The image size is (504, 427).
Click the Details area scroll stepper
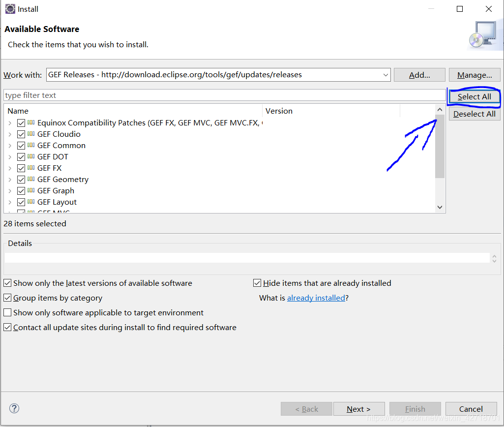click(x=494, y=258)
